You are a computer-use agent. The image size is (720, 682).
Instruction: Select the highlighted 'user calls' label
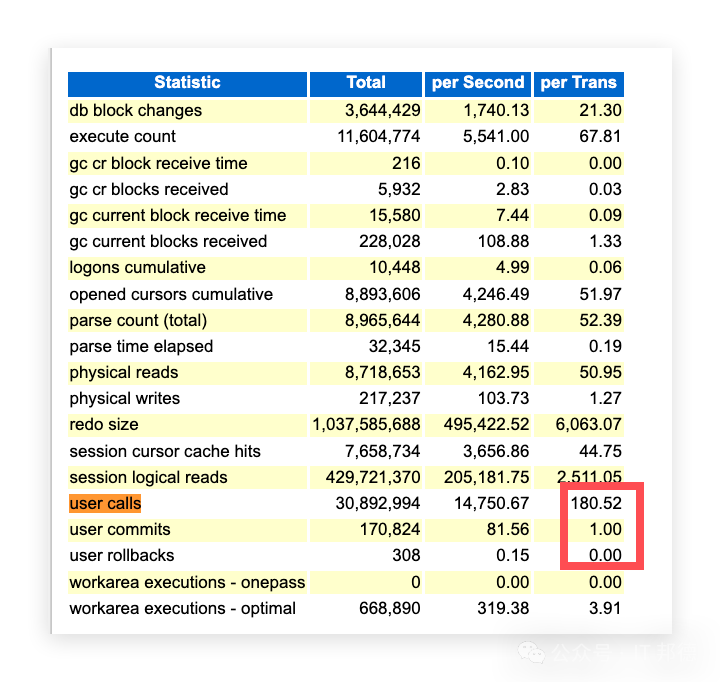coord(105,503)
